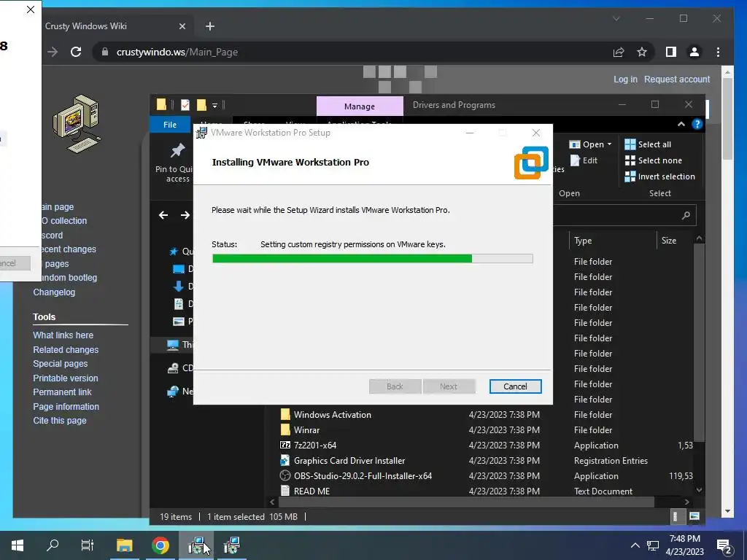
Task: Click Cite this page link
Action: (x=60, y=421)
